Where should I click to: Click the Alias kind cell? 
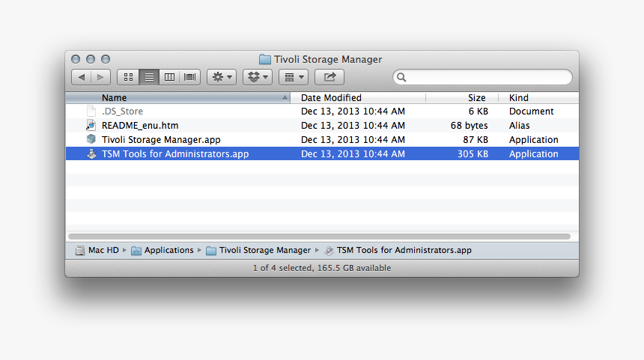pyautogui.click(x=519, y=126)
